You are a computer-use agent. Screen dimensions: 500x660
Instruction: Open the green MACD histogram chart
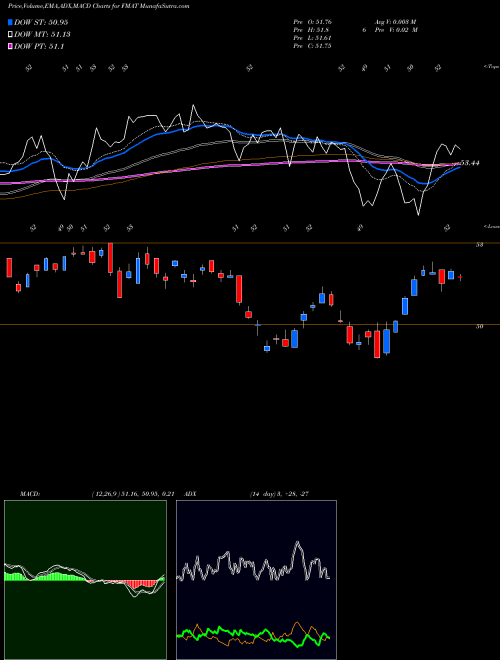coord(85,580)
